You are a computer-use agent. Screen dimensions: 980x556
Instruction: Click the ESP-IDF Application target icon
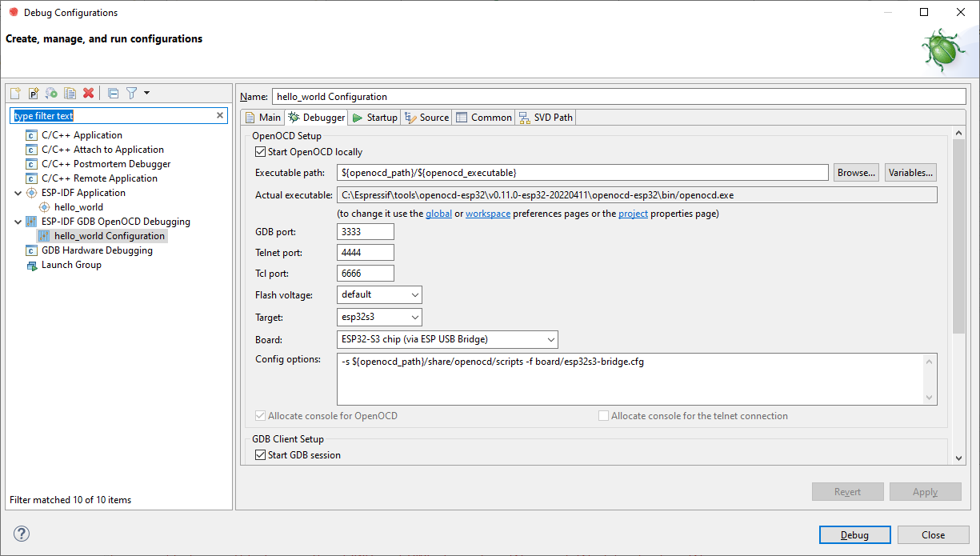[x=32, y=193]
